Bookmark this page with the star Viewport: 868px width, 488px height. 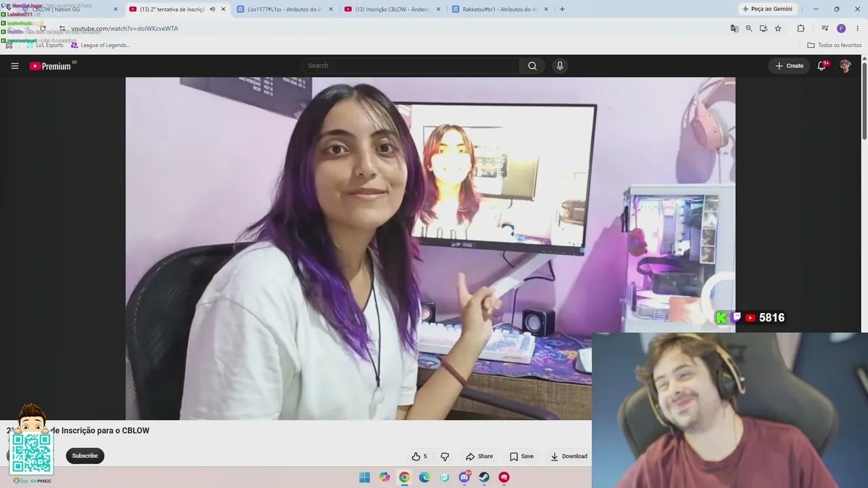click(778, 28)
